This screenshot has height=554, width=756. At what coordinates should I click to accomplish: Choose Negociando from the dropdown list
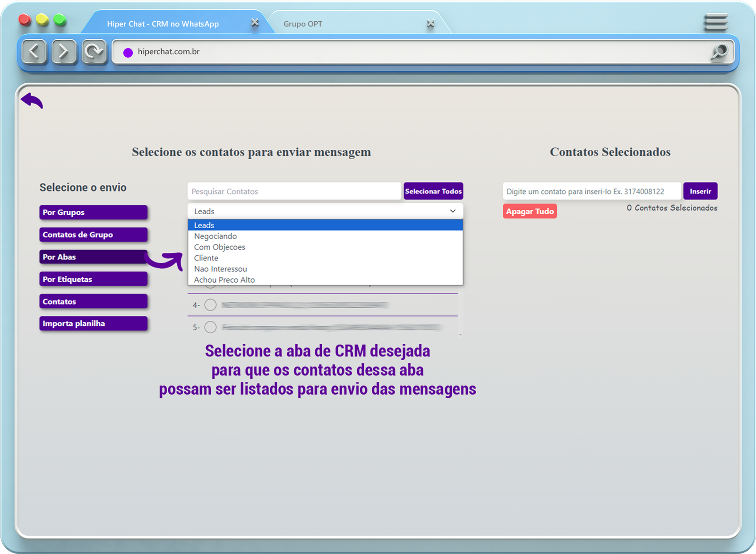click(215, 236)
